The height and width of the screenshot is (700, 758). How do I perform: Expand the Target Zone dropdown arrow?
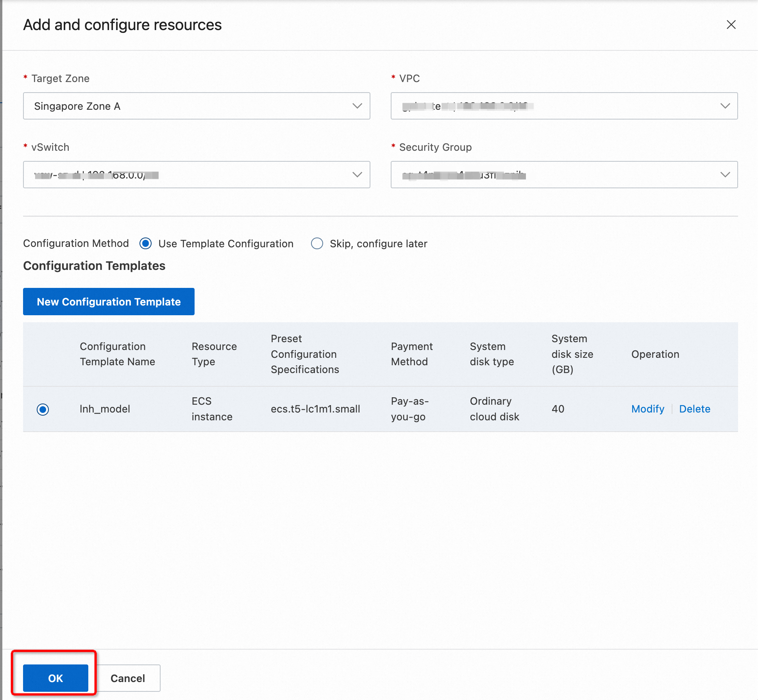coord(357,106)
